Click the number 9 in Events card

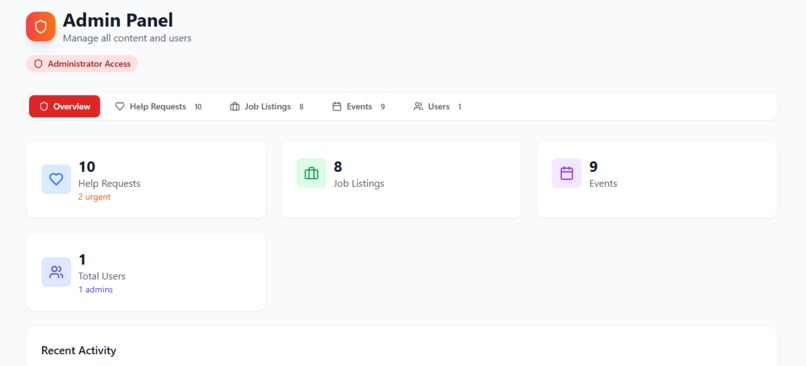593,167
